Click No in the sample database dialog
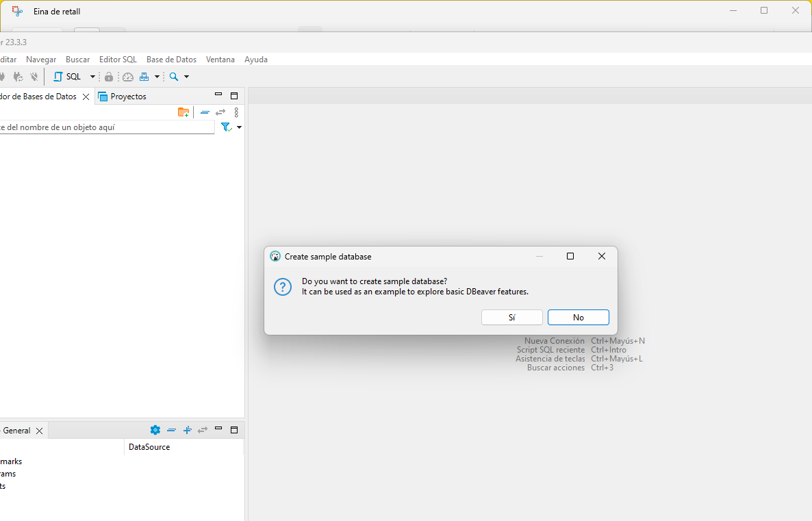 (578, 318)
